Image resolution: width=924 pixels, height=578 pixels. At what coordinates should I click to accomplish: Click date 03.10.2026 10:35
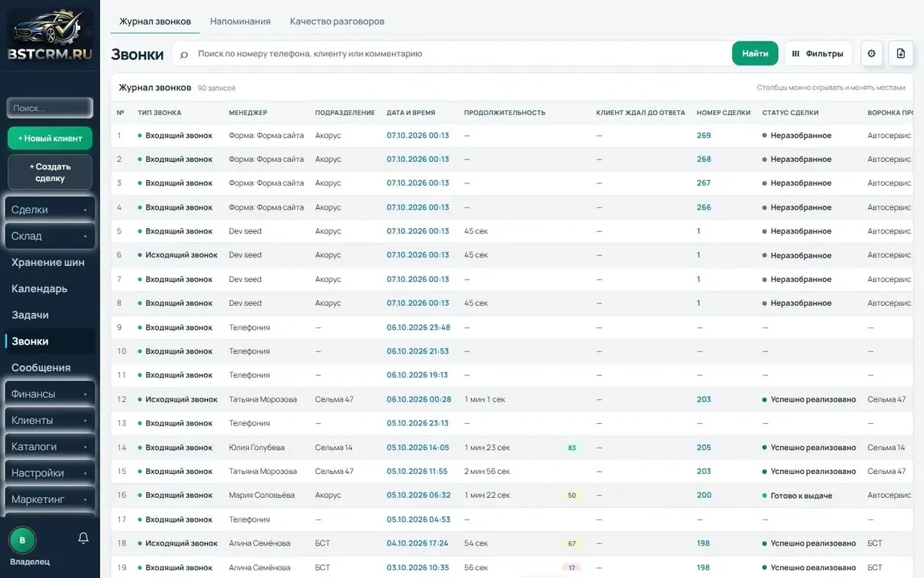coord(417,568)
